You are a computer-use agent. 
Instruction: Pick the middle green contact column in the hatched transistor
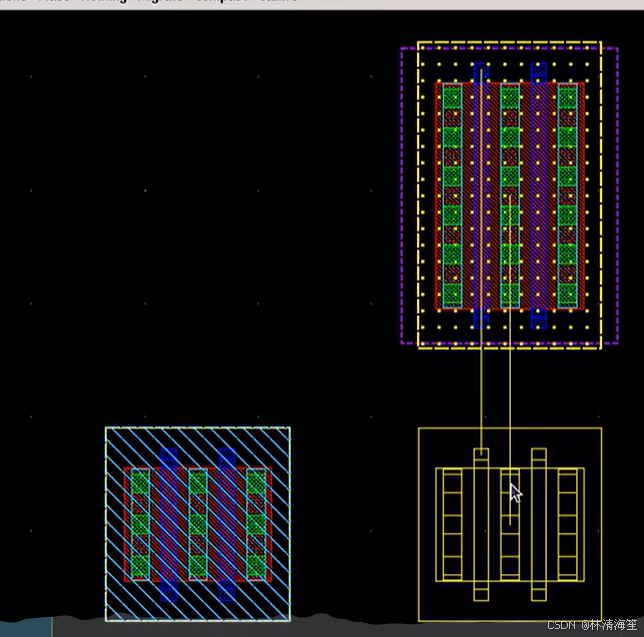pos(198,525)
